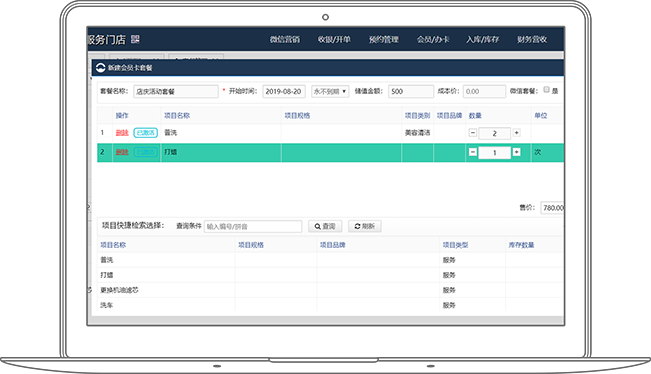Click the query condition search input
The height and width of the screenshot is (374, 651).
253,226
